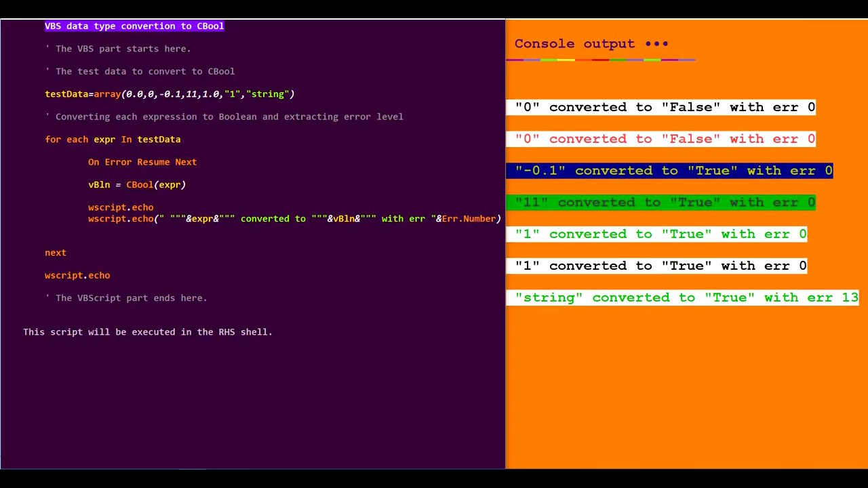The image size is (868, 488).
Task: Click the 'vBln = CBool(expr)' line
Action: pos(137,184)
